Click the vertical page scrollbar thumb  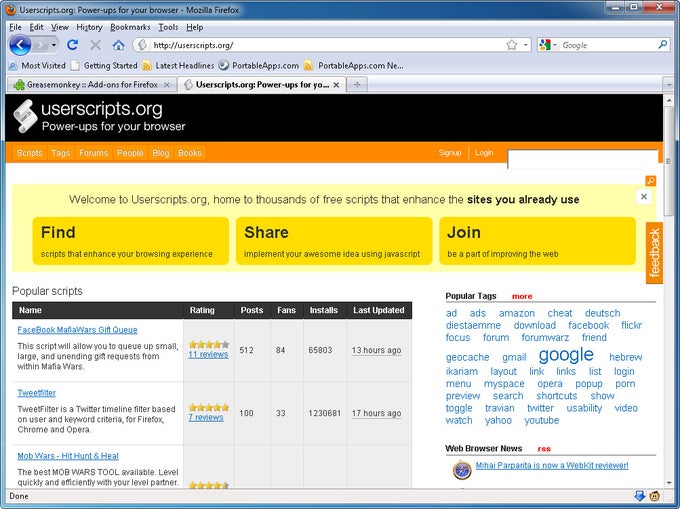point(668,160)
